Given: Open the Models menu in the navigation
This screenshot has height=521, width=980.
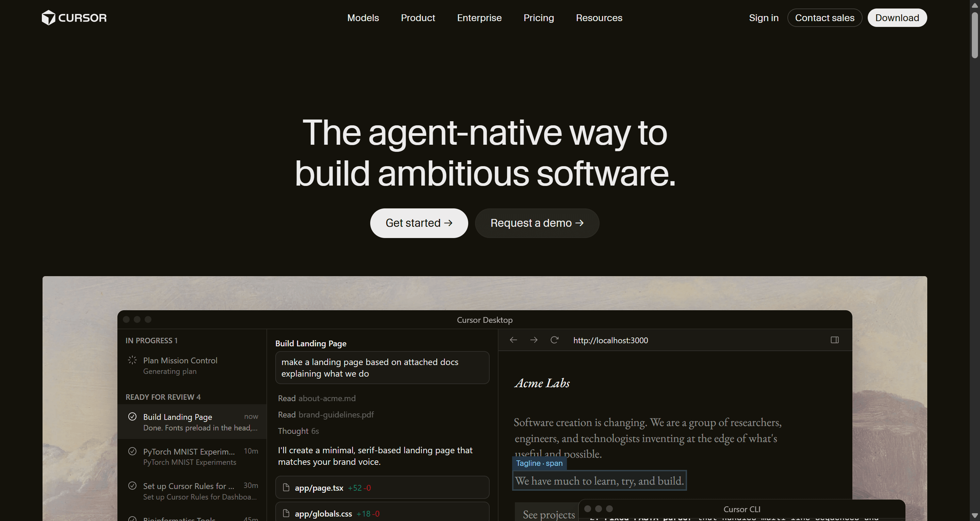Looking at the screenshot, I should 363,18.
